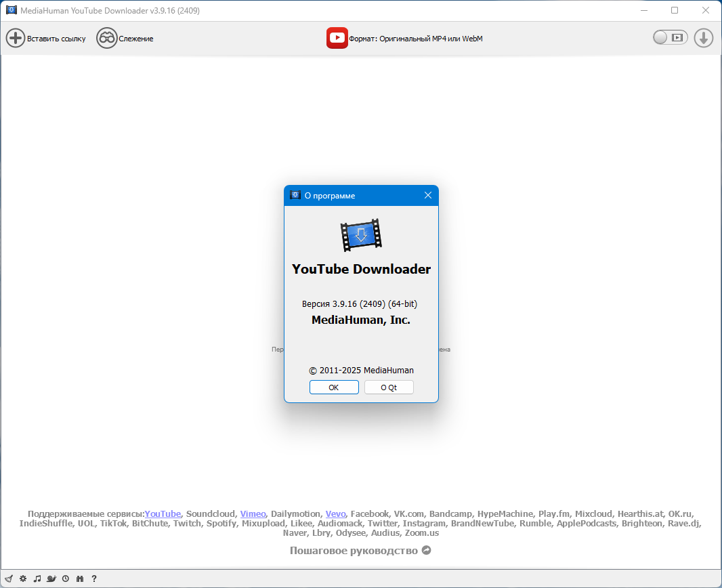Click the binoculars icon in status bar

(x=80, y=579)
